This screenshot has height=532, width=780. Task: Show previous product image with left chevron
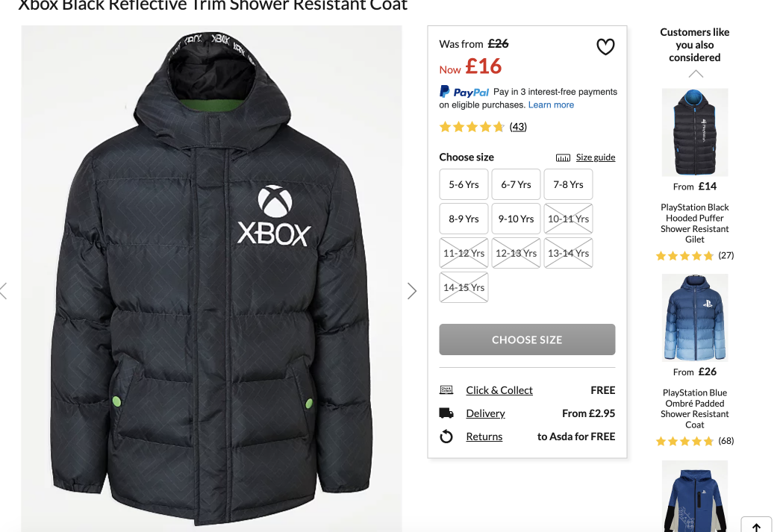pyautogui.click(x=4, y=291)
